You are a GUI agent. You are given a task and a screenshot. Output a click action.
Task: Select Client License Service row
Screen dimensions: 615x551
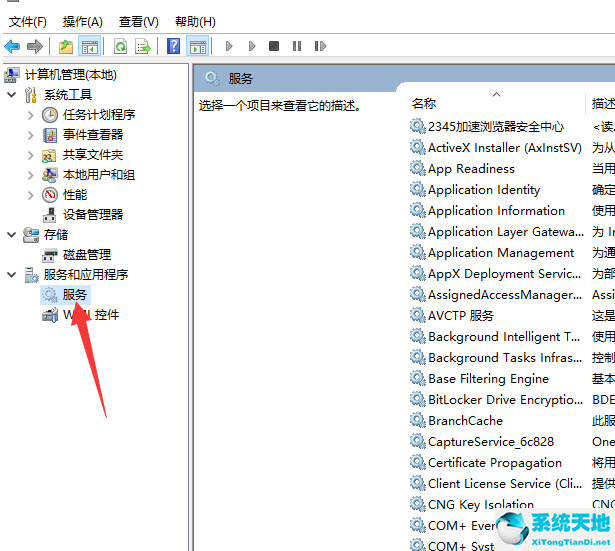coord(505,484)
